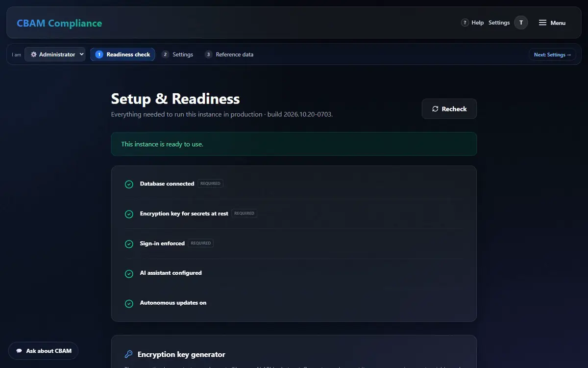Click the AI assistant configured check icon
Screen dimensions: 588x368
[129, 274]
